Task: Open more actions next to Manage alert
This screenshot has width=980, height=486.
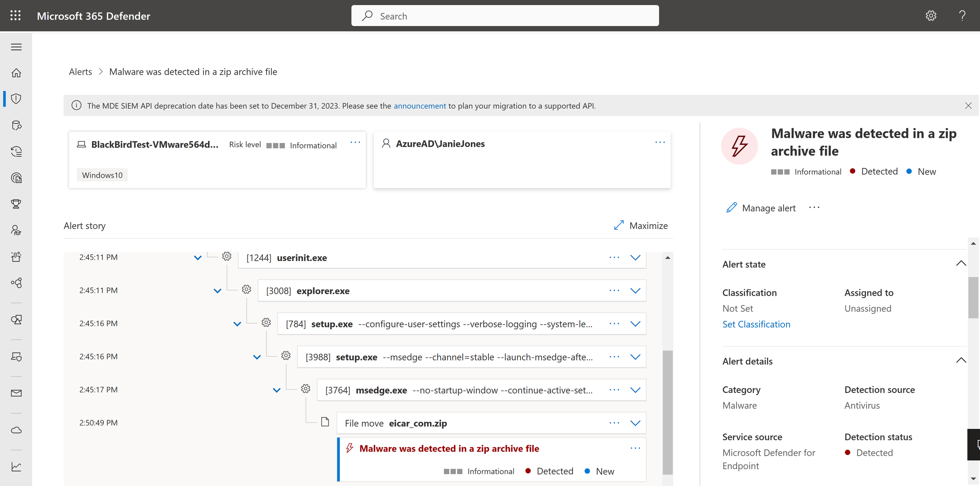Action: 814,208
